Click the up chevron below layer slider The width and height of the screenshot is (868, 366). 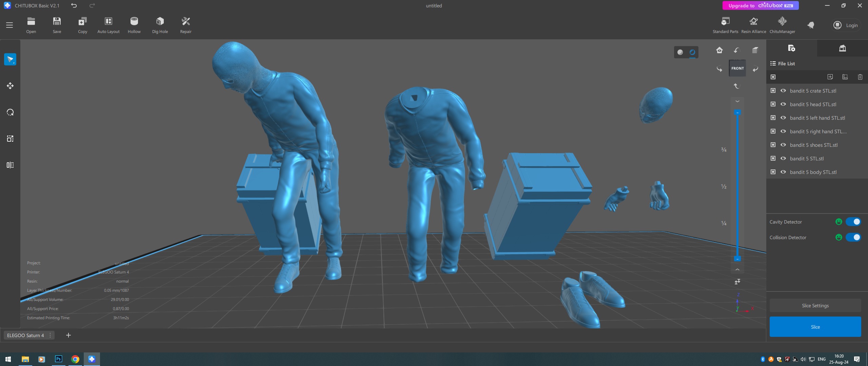(737, 269)
